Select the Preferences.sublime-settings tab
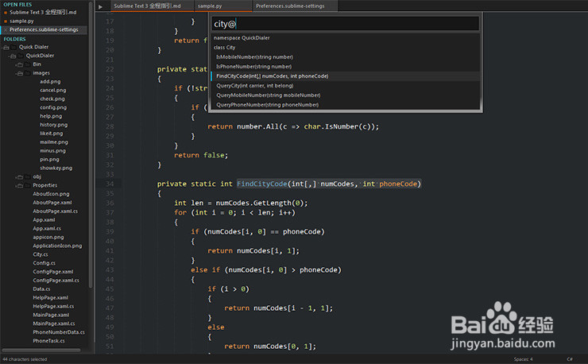The width and height of the screenshot is (588, 364). 295,6
